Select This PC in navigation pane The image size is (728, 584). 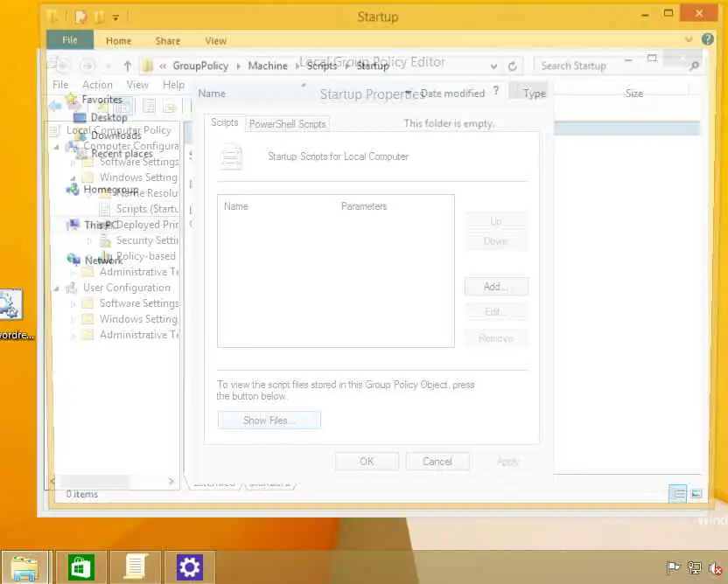pos(100,225)
